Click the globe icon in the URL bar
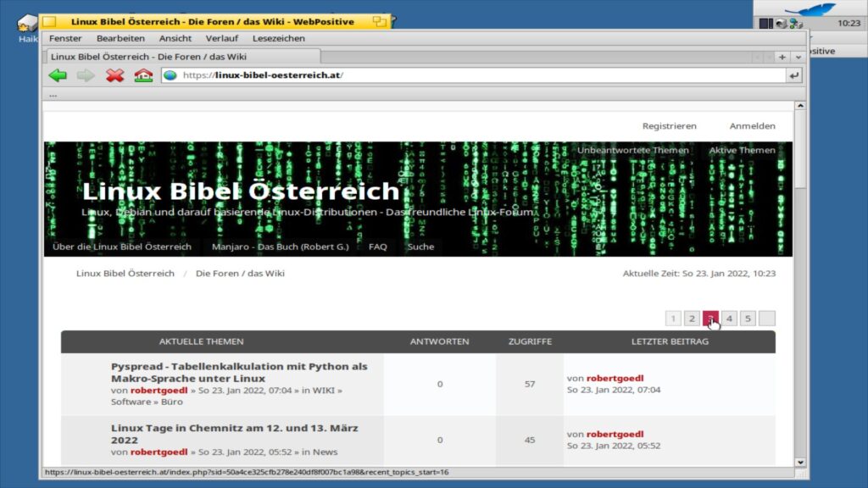The height and width of the screenshot is (488, 868). click(x=170, y=75)
